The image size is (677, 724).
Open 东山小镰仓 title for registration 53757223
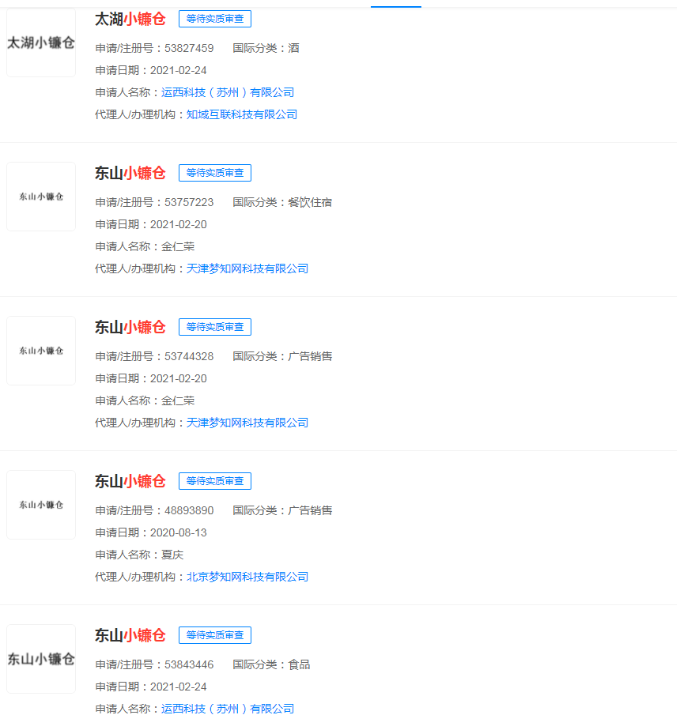(x=130, y=173)
